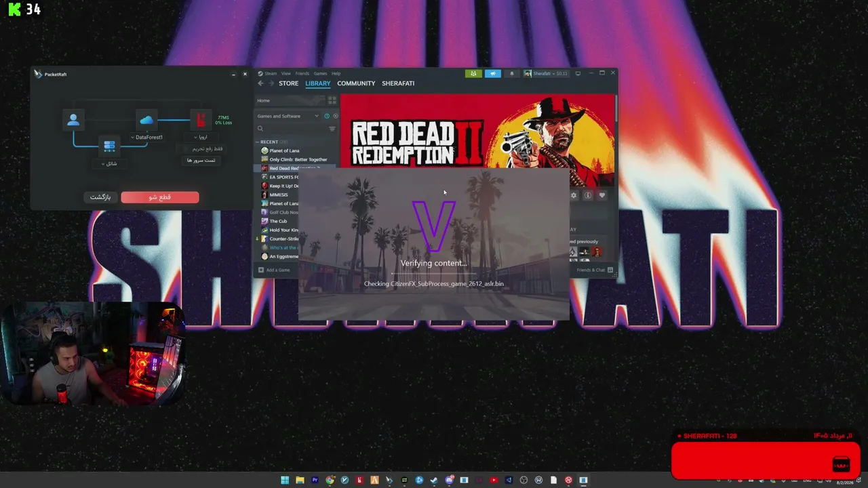Click the red game icon in PacketRaft

coord(200,120)
